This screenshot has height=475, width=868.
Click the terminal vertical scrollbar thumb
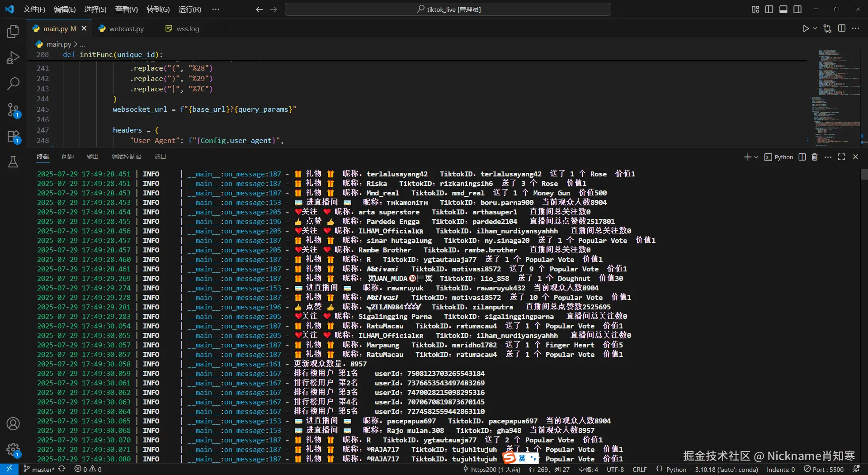click(x=864, y=175)
